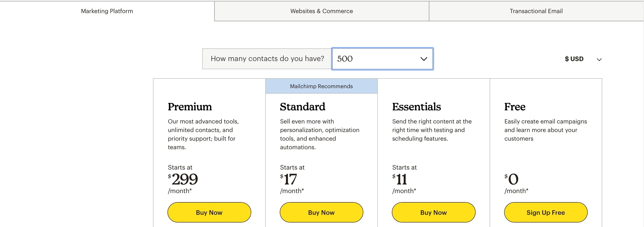Select the Marketing Platform tab
The width and height of the screenshot is (644, 227).
107,11
